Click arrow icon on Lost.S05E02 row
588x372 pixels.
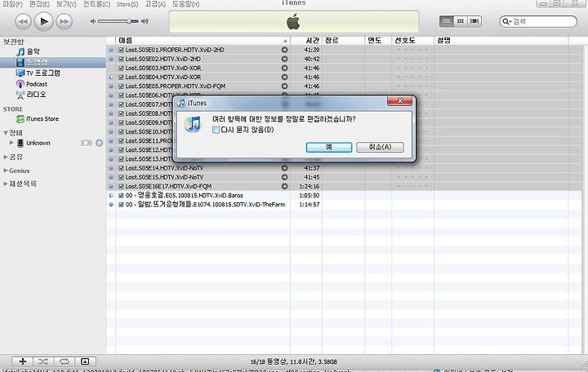point(285,59)
